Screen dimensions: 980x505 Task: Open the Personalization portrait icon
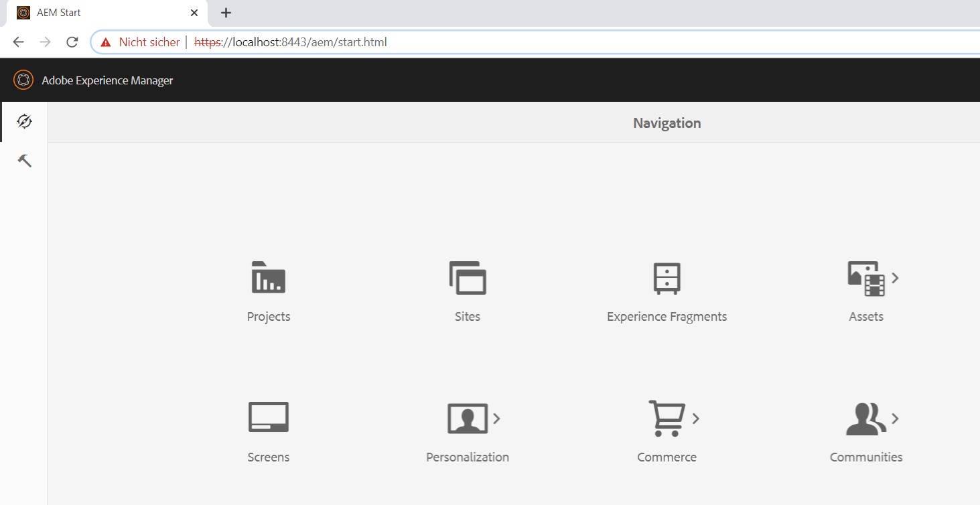pos(467,419)
